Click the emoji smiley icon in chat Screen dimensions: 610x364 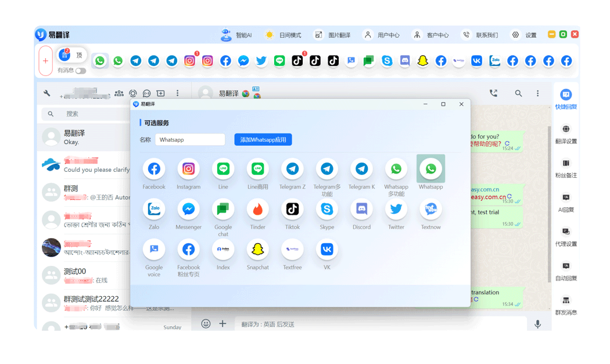coord(206,324)
